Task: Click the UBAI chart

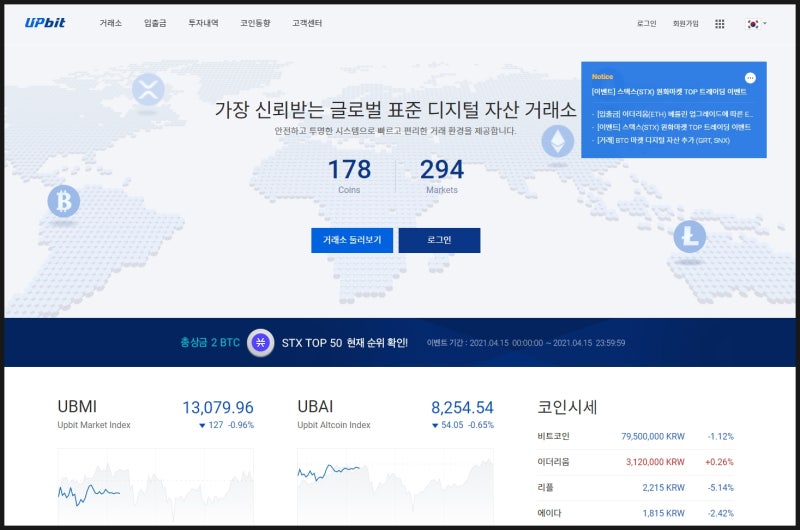Action: coord(395,486)
